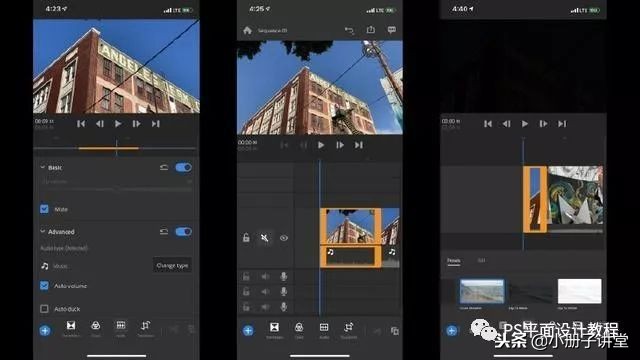The image size is (640, 360).
Task: Step back one frame in the right phone
Action: [x=507, y=124]
